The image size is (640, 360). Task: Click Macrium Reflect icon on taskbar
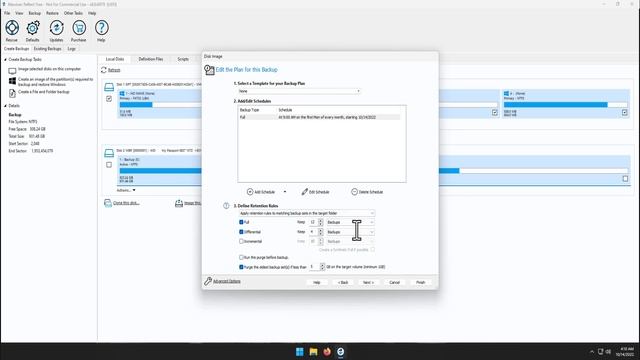[x=340, y=351]
